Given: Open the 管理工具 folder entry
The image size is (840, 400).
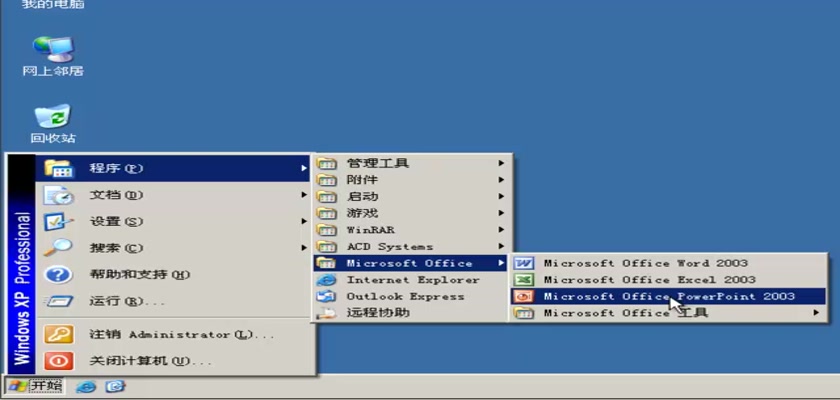Looking at the screenshot, I should click(x=411, y=163).
